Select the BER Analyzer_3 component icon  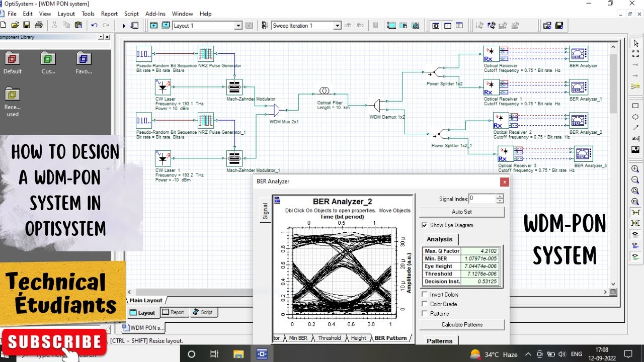tap(584, 153)
